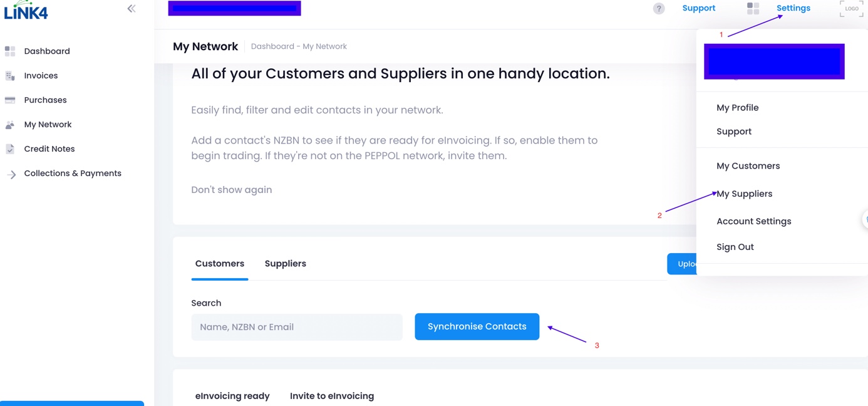Select the Customers tab

coord(220,264)
